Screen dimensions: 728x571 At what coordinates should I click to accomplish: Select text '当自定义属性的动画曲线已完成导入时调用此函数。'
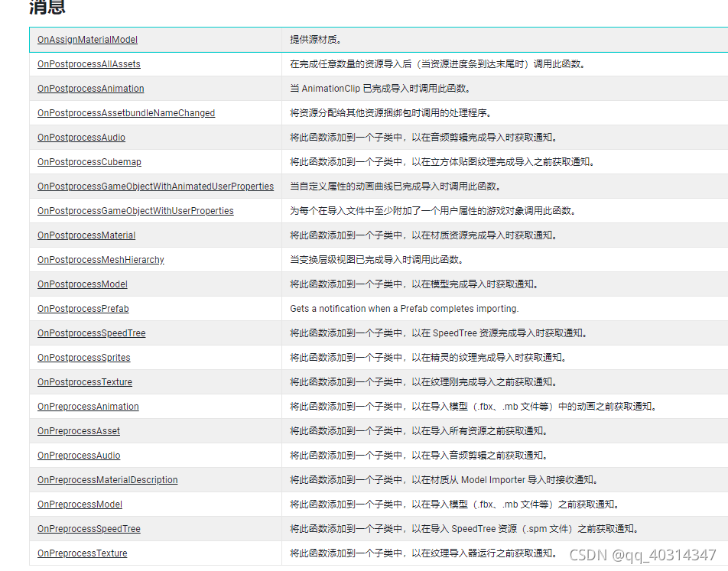[x=396, y=187]
